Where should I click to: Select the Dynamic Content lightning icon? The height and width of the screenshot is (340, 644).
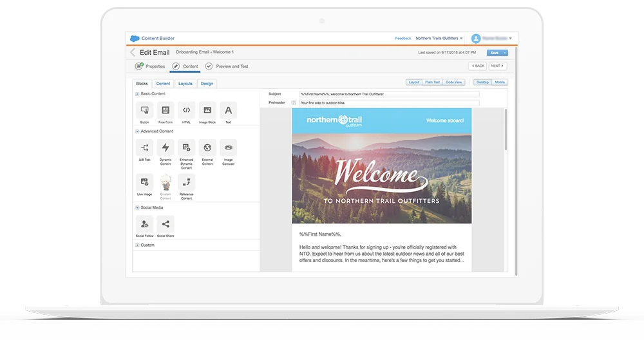coord(166,147)
